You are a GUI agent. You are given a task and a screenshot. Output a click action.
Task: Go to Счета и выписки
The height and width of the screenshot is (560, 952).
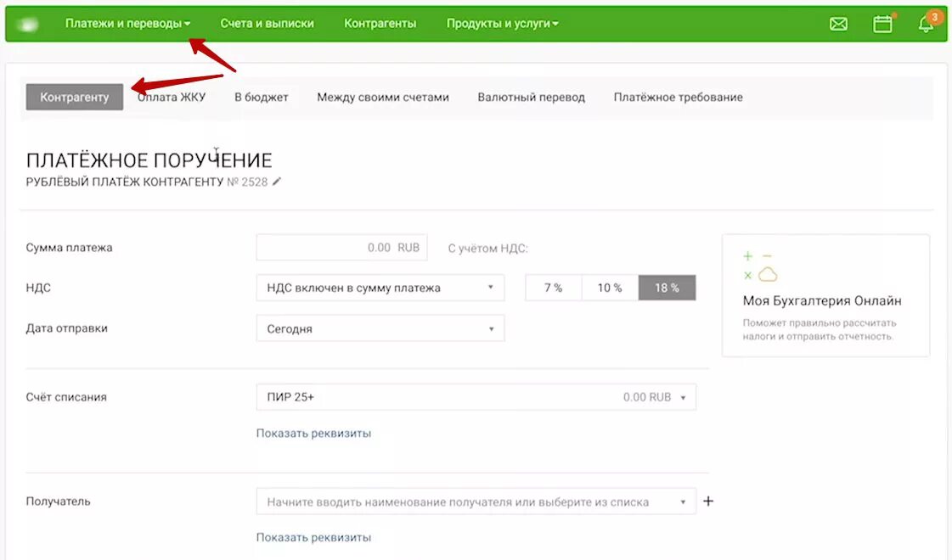coord(268,24)
